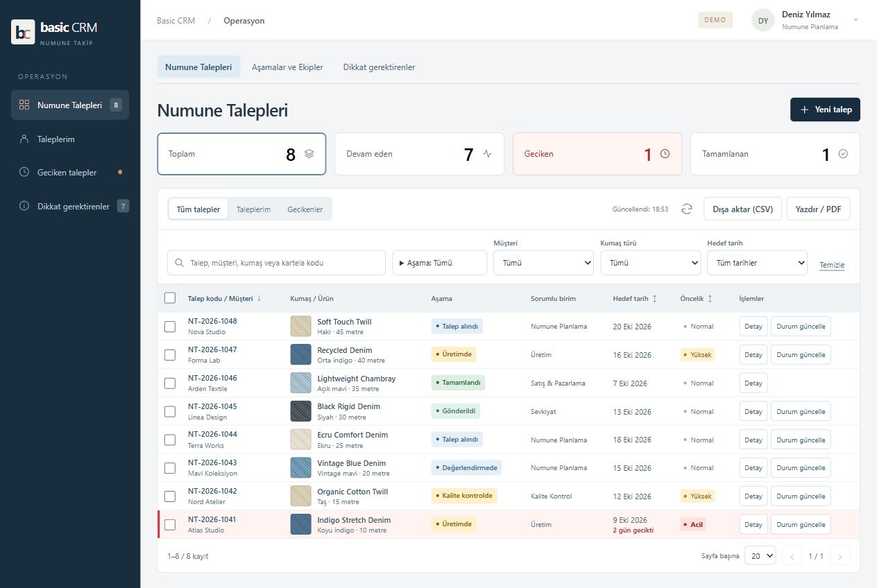This screenshot has width=877, height=588.
Task: Check the row NT-2026-1047 checkbox
Action: (x=170, y=355)
